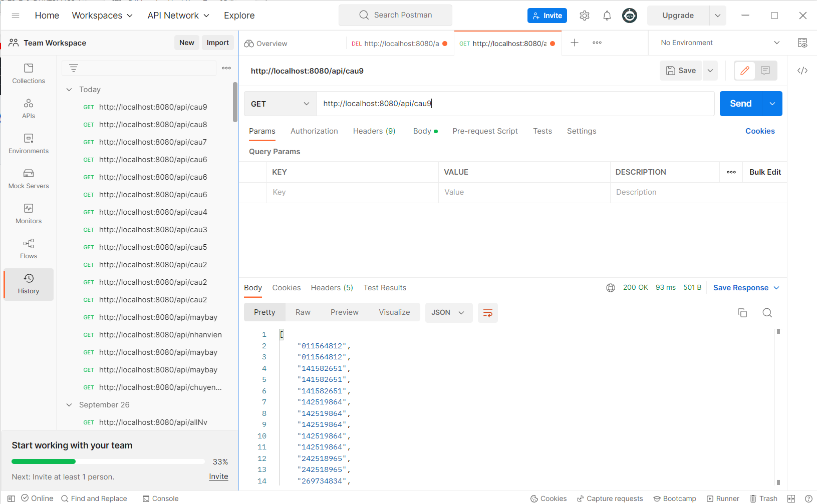Open the Save options dropdown arrow
Screen dimensions: 817x504
coord(710,71)
